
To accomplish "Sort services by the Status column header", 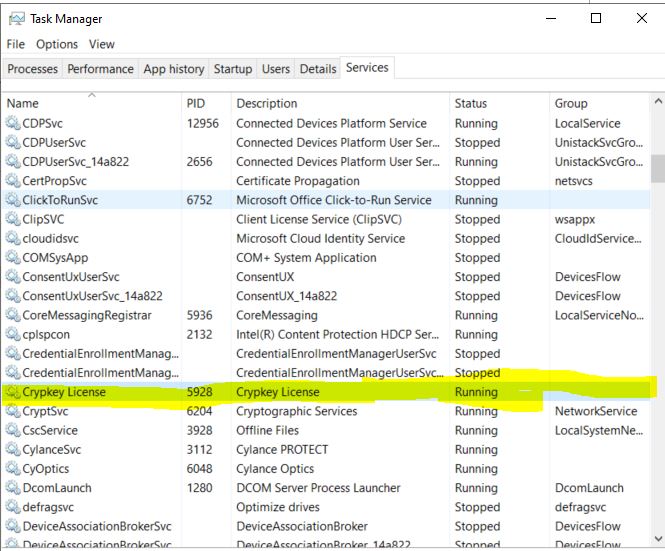I will point(471,103).
